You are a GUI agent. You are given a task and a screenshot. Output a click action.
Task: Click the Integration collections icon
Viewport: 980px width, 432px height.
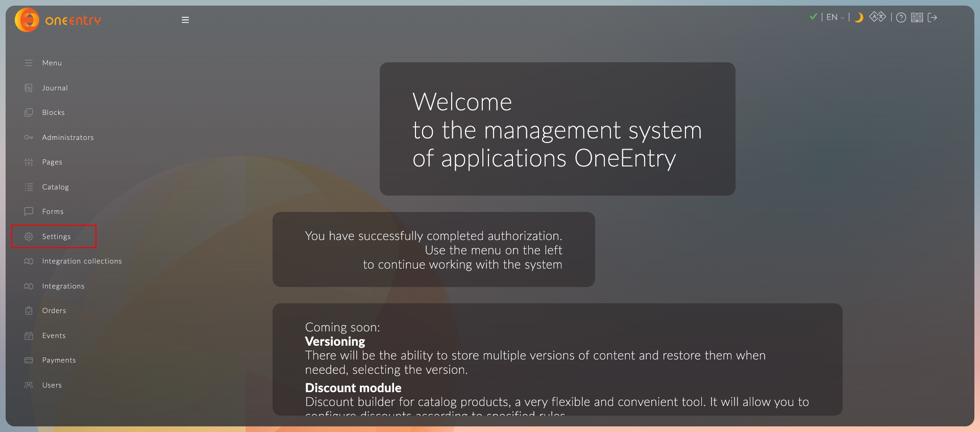pyautogui.click(x=29, y=261)
